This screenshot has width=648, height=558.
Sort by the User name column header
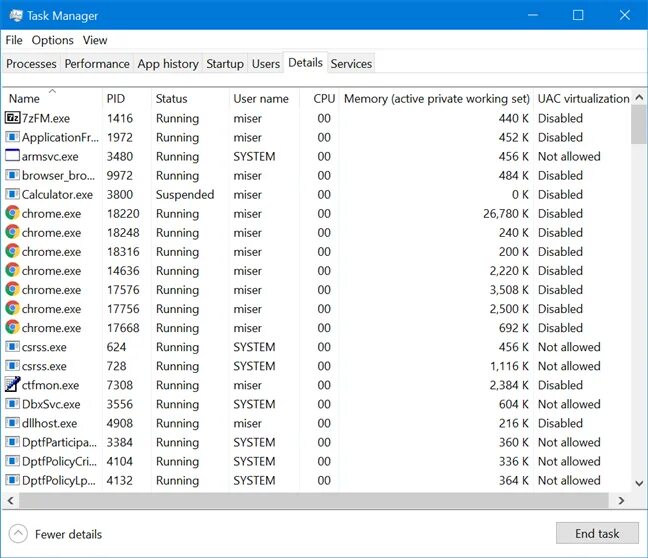tap(264, 98)
